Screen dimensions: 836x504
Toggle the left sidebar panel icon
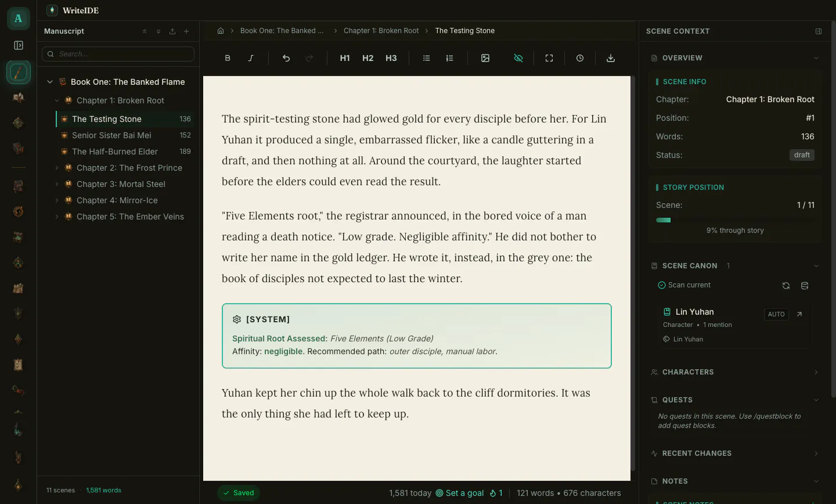tap(19, 45)
